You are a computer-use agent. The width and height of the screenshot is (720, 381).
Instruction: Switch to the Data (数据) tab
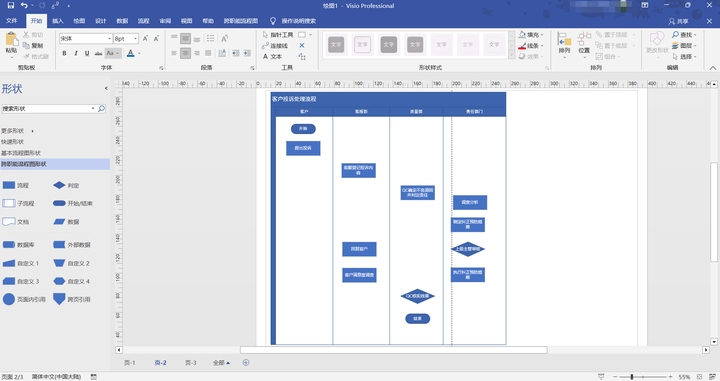pyautogui.click(x=122, y=21)
